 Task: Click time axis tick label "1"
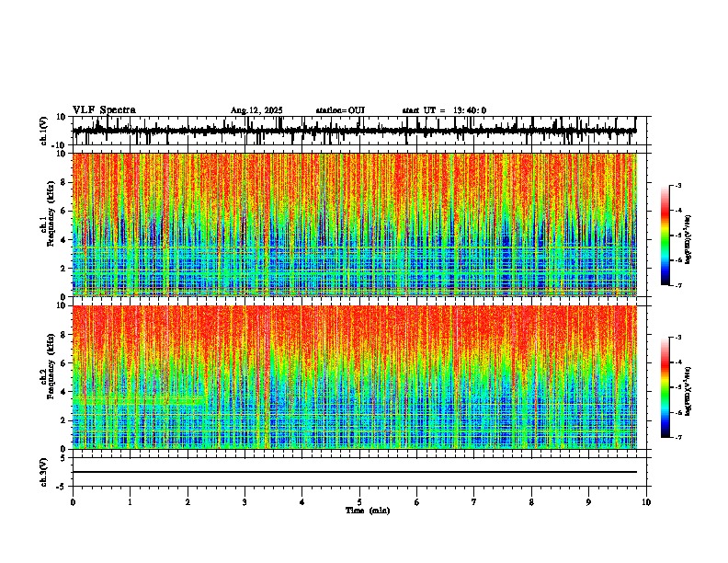(x=130, y=502)
